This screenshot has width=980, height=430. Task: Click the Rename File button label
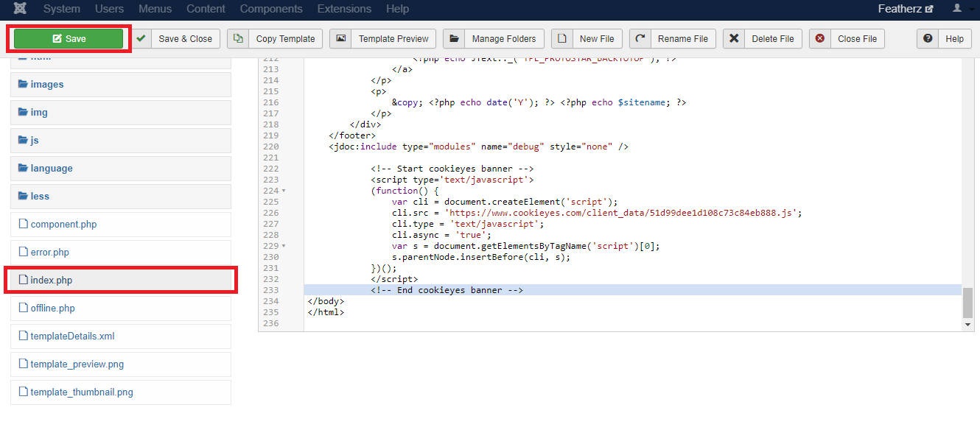pyautogui.click(x=683, y=39)
